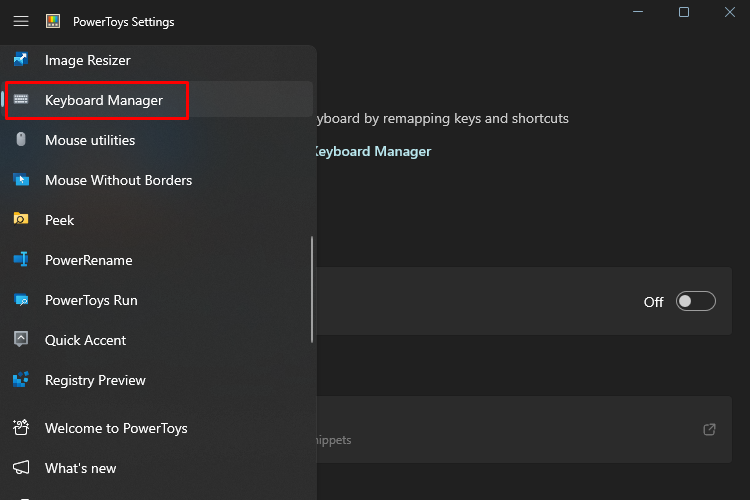Click the PowerRename icon
Viewport: 750px width, 500px height.
pyautogui.click(x=21, y=259)
